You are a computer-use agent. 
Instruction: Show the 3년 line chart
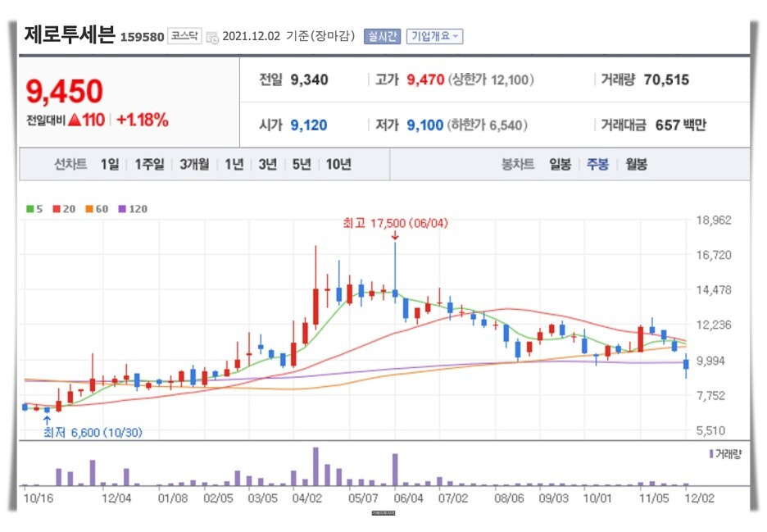pos(268,164)
